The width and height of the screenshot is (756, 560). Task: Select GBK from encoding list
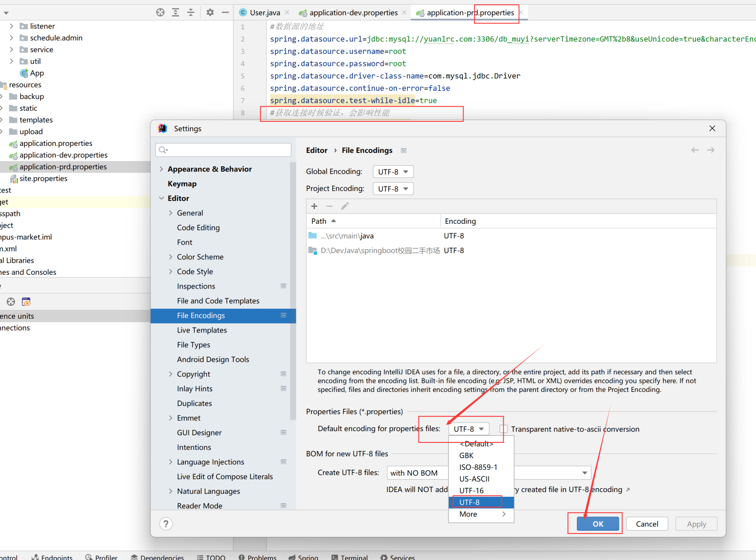(x=481, y=456)
